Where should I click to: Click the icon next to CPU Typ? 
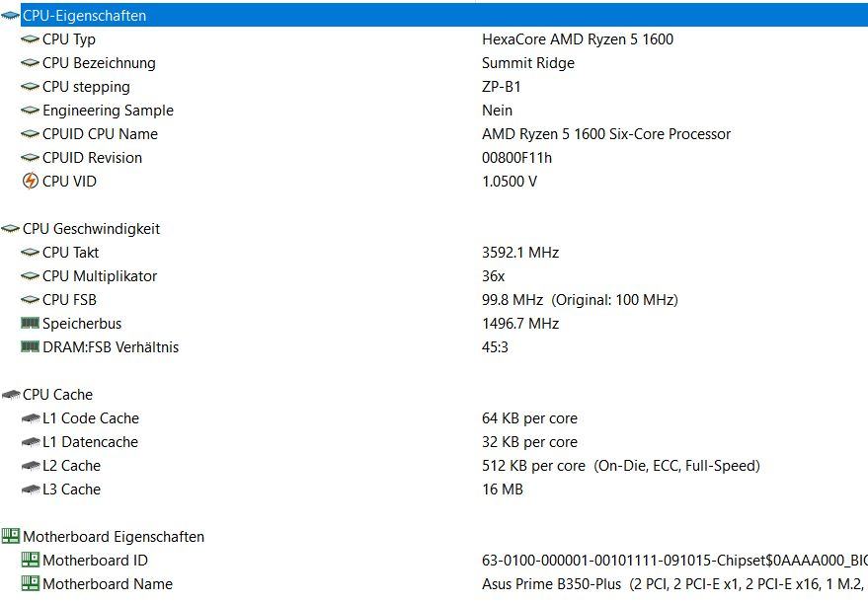(30, 39)
